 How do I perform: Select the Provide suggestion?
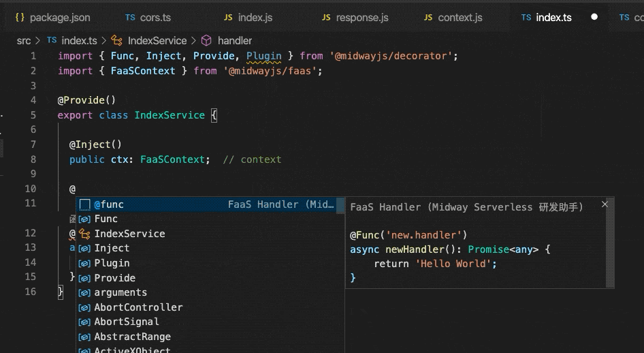[x=210, y=278]
